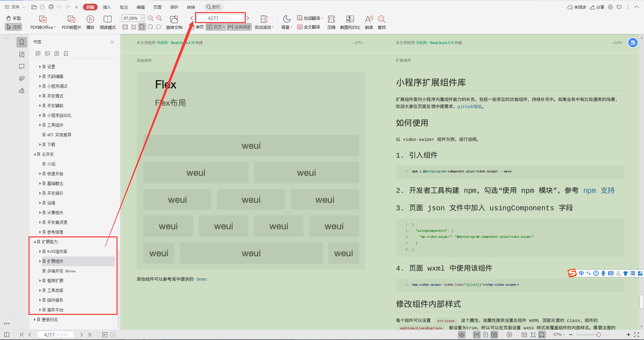Toggle eye protection mode in status bar
The width and height of the screenshot is (644, 340).
[462, 335]
